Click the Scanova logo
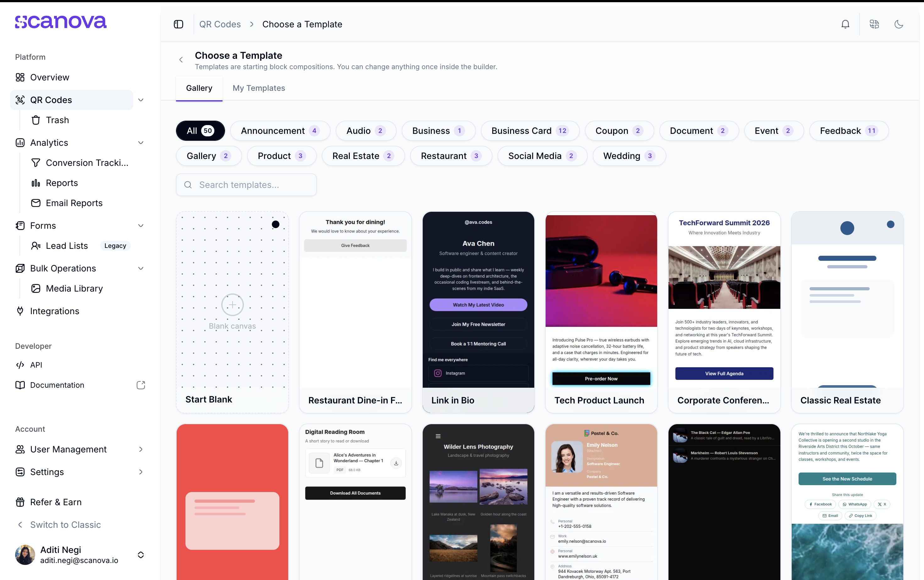Screen dimensions: 924x580 [x=61, y=22]
